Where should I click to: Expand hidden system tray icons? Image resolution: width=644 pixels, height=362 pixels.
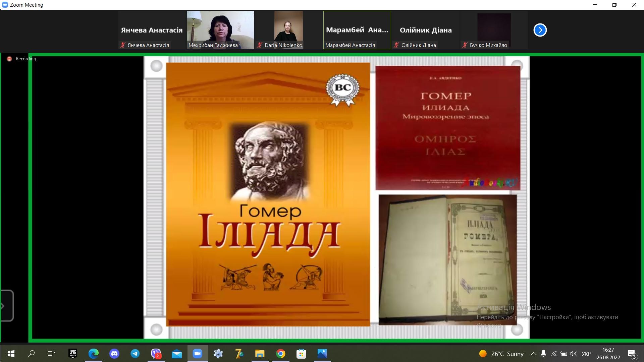click(x=533, y=354)
